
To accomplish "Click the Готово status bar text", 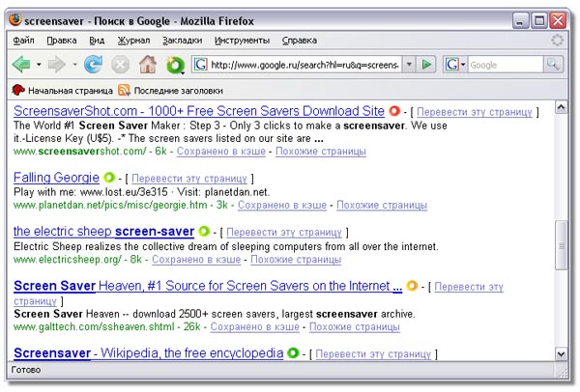I will tap(26, 370).
